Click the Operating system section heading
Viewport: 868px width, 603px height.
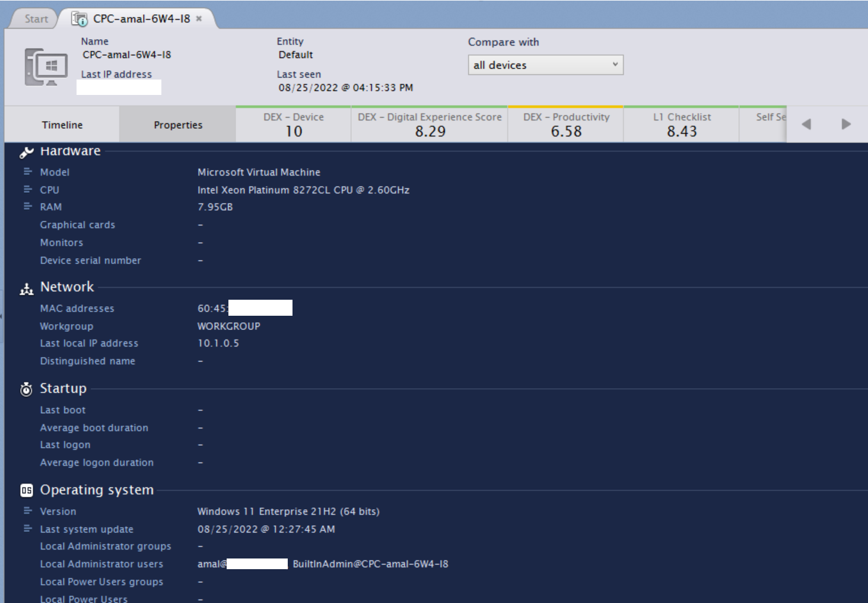pyautogui.click(x=97, y=490)
